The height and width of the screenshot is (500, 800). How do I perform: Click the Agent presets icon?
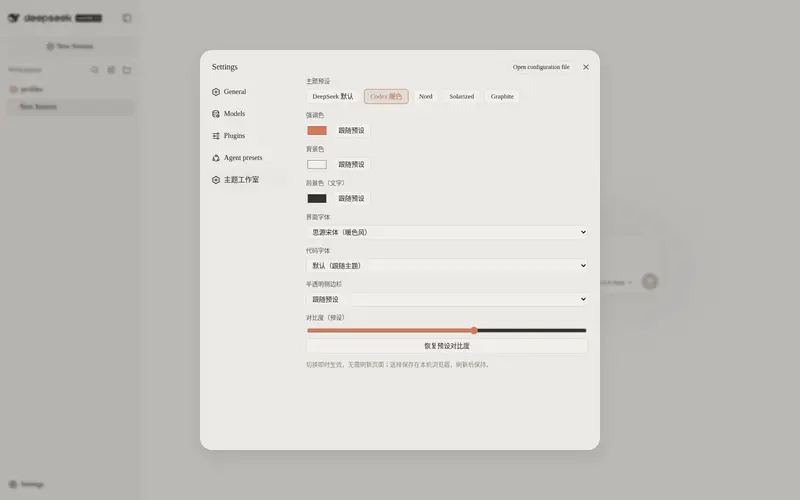[x=216, y=158]
